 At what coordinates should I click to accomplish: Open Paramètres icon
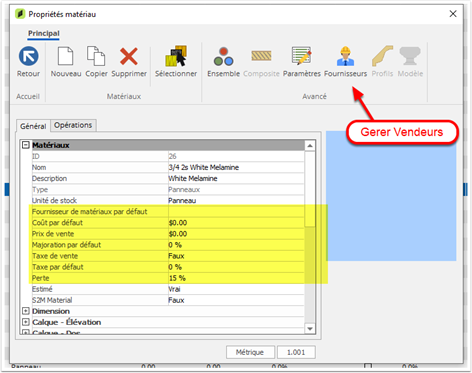coord(302,55)
